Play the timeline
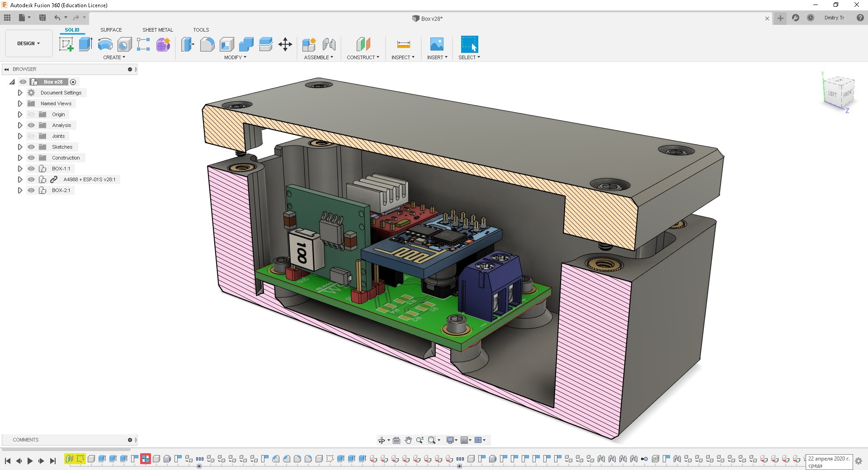 coord(30,461)
